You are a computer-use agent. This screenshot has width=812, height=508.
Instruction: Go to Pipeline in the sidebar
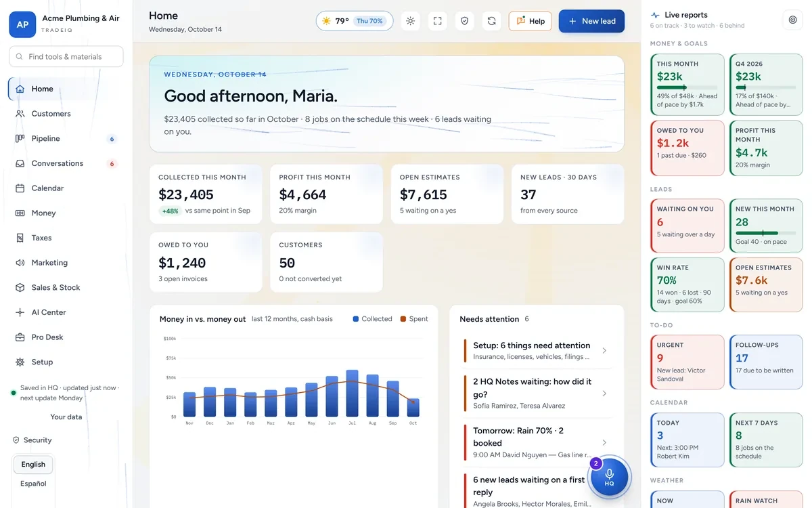(66, 139)
